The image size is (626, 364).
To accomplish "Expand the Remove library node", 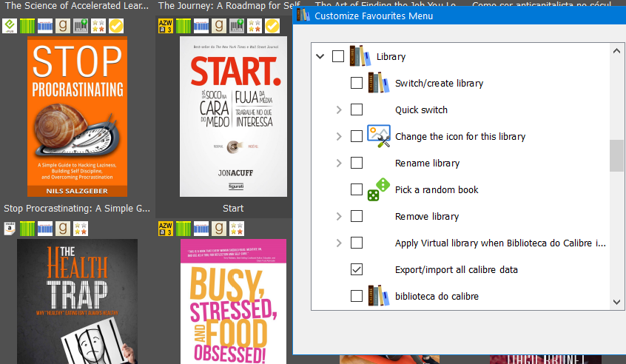I will [339, 216].
